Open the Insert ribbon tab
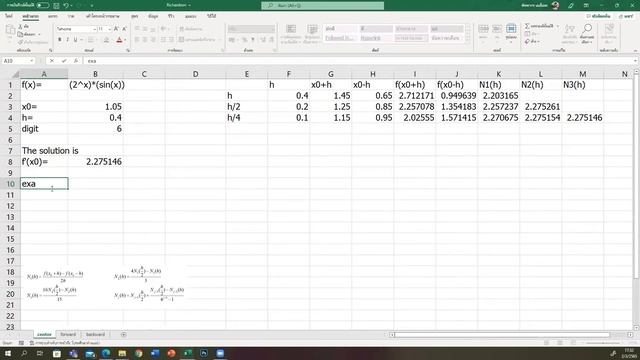The width and height of the screenshot is (640, 360). tap(53, 16)
